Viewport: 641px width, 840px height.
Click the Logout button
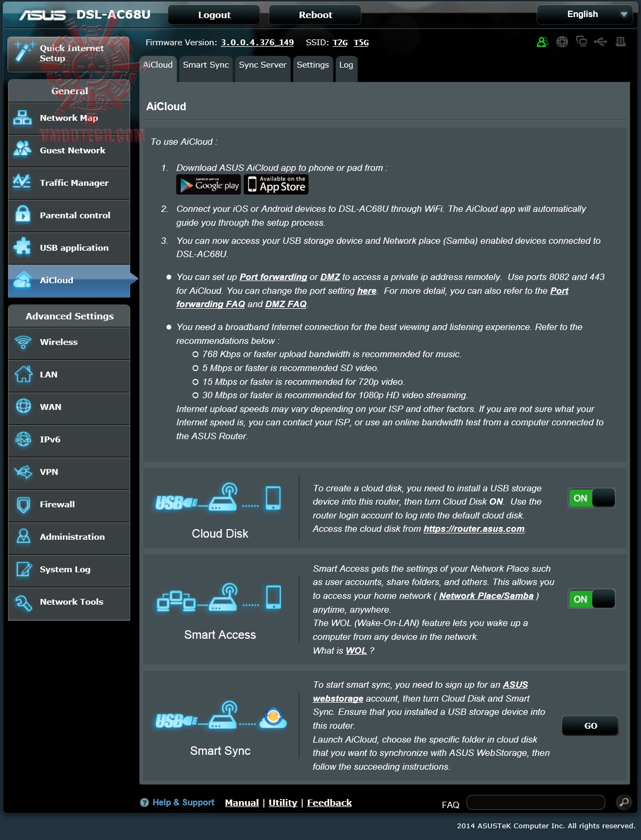pos(214,15)
